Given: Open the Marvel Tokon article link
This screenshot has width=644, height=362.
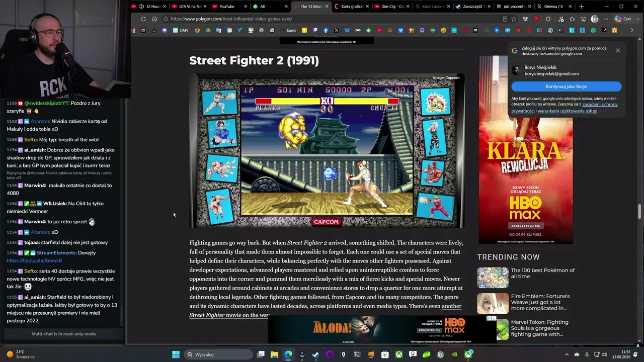Looking at the screenshot, I should tap(540, 328).
